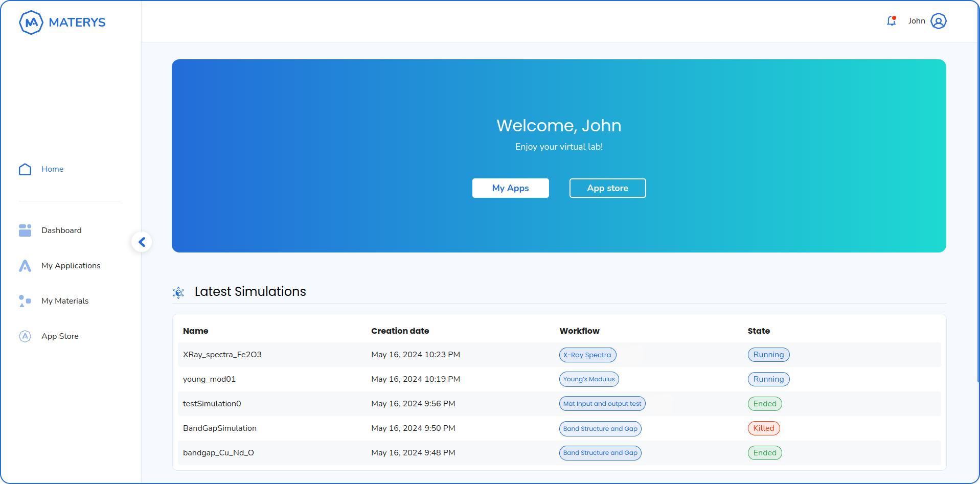
Task: Open the XRay_spectra_Fe2O3 simulation
Action: coord(222,355)
